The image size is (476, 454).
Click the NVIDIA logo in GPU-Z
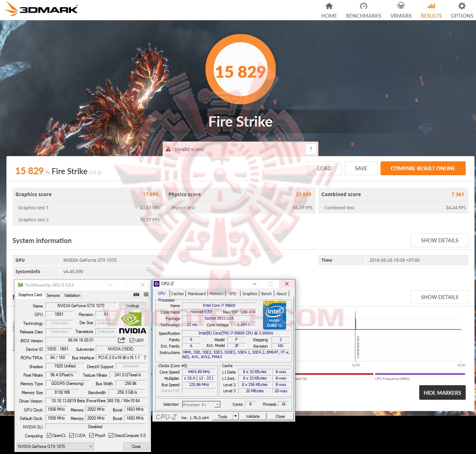[132, 323]
